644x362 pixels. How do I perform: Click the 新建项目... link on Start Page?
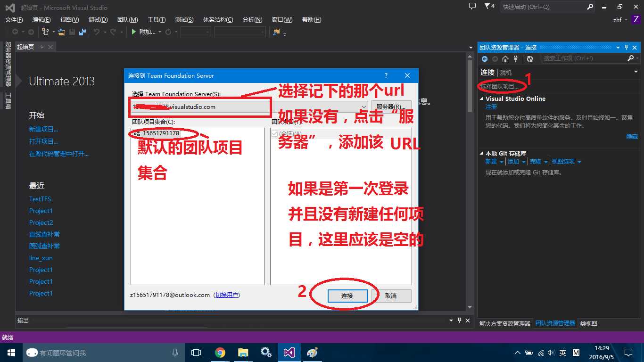tap(43, 129)
